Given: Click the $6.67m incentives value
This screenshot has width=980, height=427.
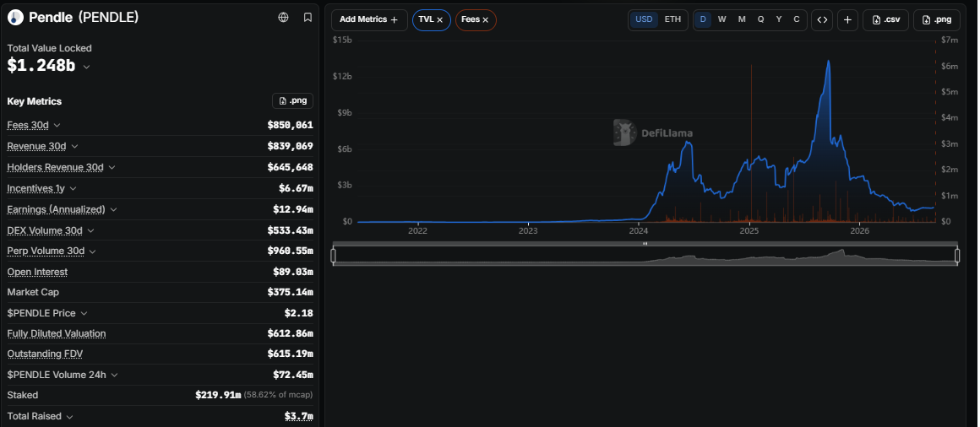Looking at the screenshot, I should [x=296, y=188].
